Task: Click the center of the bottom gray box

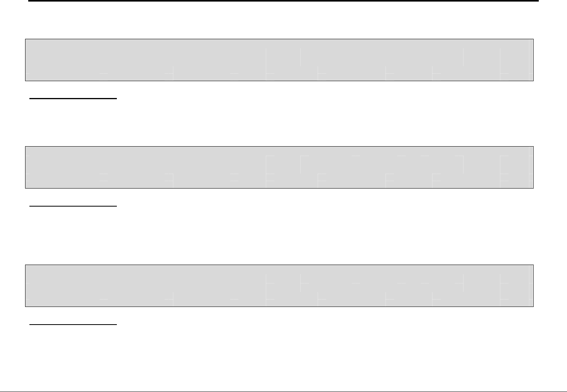Action: tap(279, 286)
